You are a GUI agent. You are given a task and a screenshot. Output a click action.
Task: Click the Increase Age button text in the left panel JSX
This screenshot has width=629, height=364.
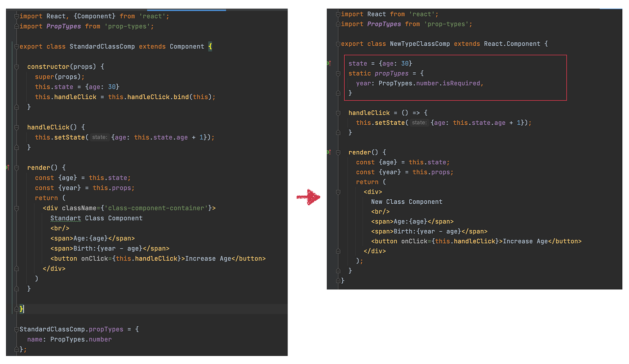pyautogui.click(x=208, y=258)
